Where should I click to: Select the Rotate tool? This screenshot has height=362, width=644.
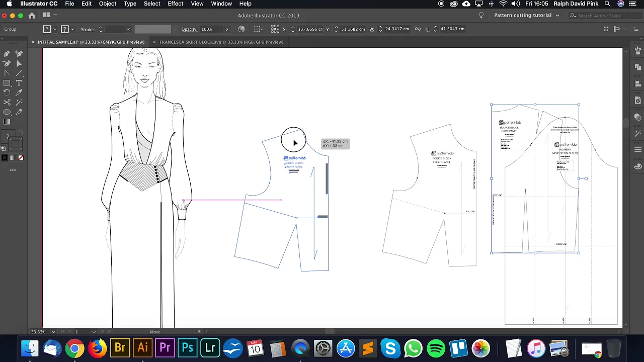7,93
